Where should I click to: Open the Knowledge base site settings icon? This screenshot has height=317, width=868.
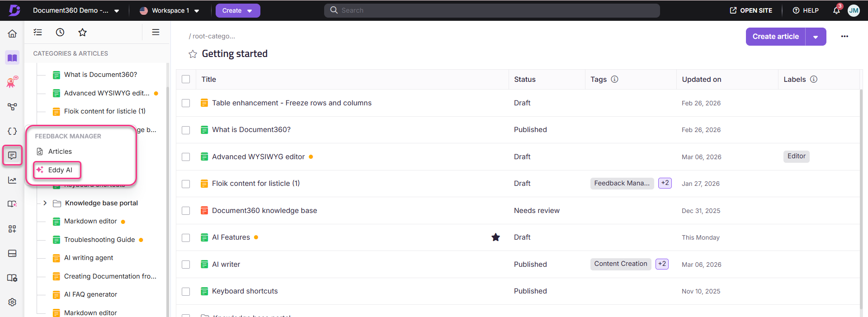pyautogui.click(x=12, y=278)
